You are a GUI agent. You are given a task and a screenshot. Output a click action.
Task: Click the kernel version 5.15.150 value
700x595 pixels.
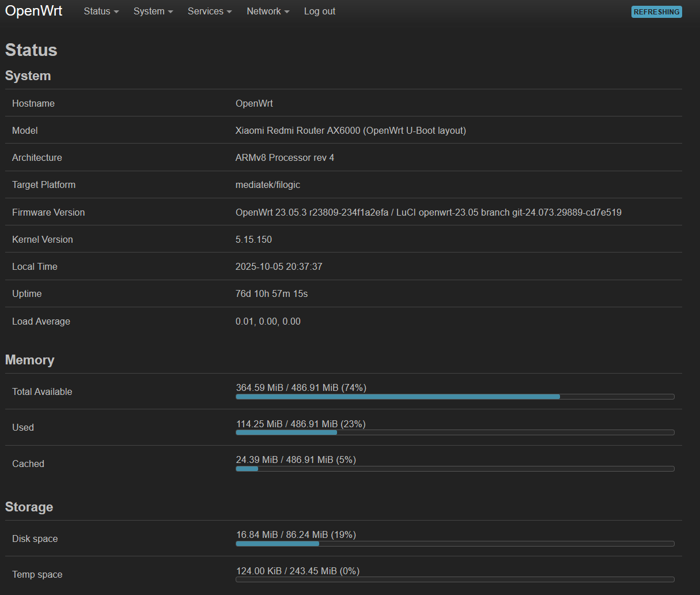(253, 239)
